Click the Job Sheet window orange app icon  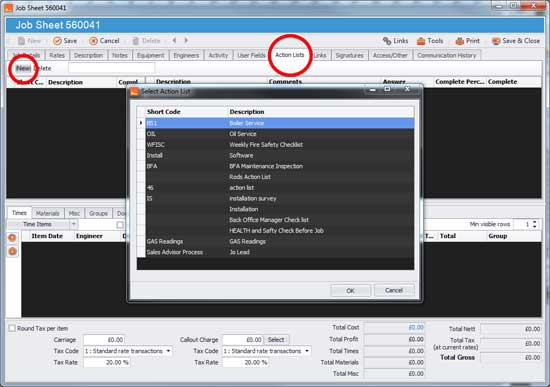point(8,8)
